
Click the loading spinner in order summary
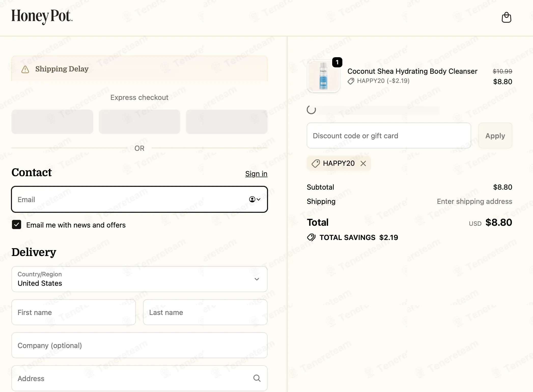click(311, 110)
